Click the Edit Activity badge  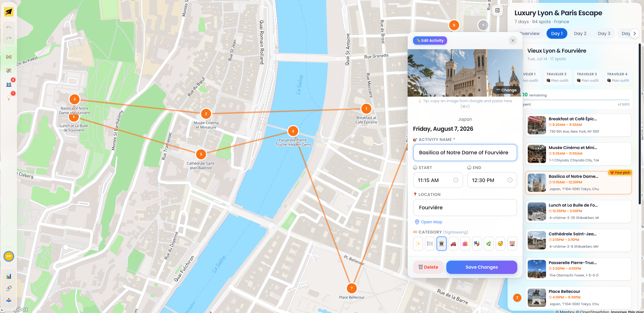(x=430, y=40)
